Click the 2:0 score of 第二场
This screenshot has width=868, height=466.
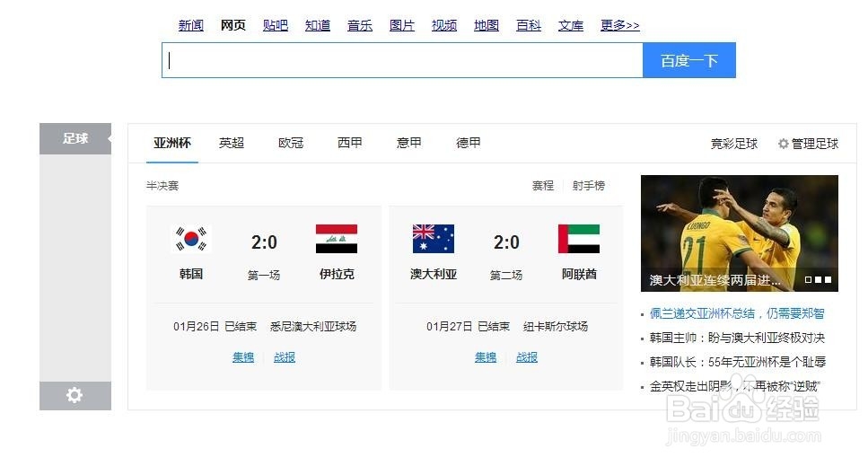click(506, 242)
